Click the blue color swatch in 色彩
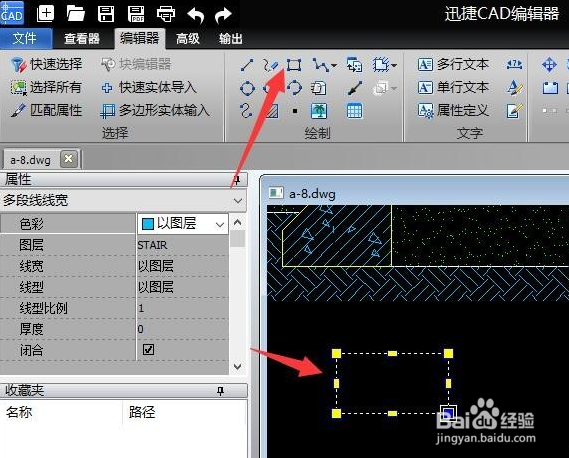Image resolution: width=569 pixels, height=458 pixels. coord(148,224)
